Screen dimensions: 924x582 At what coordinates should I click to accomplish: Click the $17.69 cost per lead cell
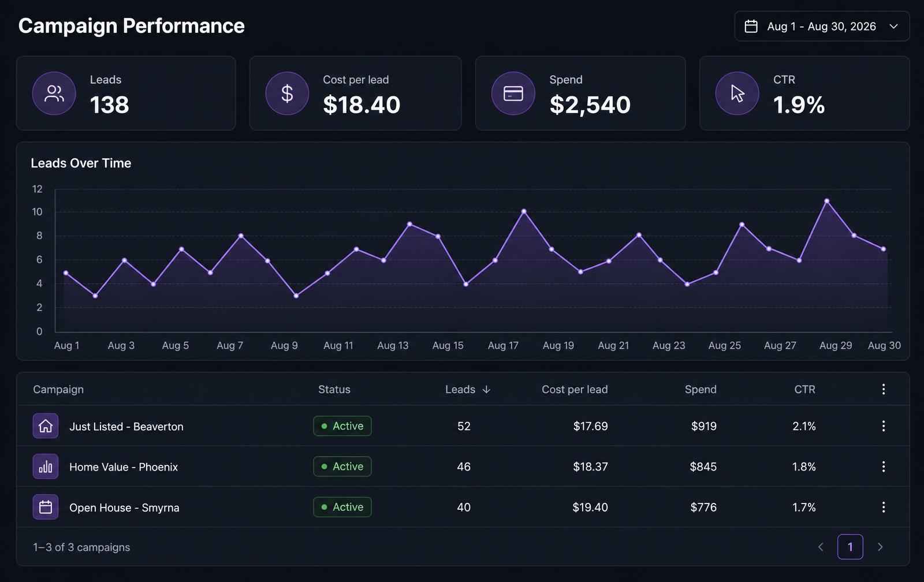(x=590, y=426)
